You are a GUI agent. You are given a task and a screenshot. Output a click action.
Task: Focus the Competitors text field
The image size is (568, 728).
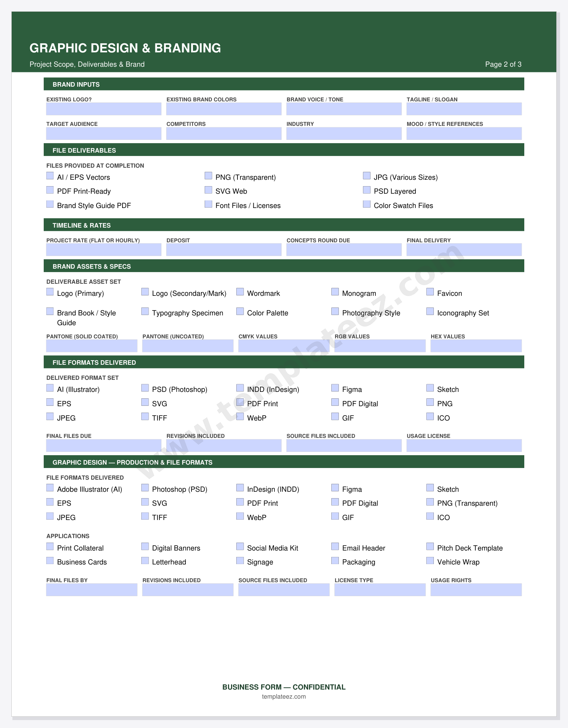pyautogui.click(x=224, y=133)
